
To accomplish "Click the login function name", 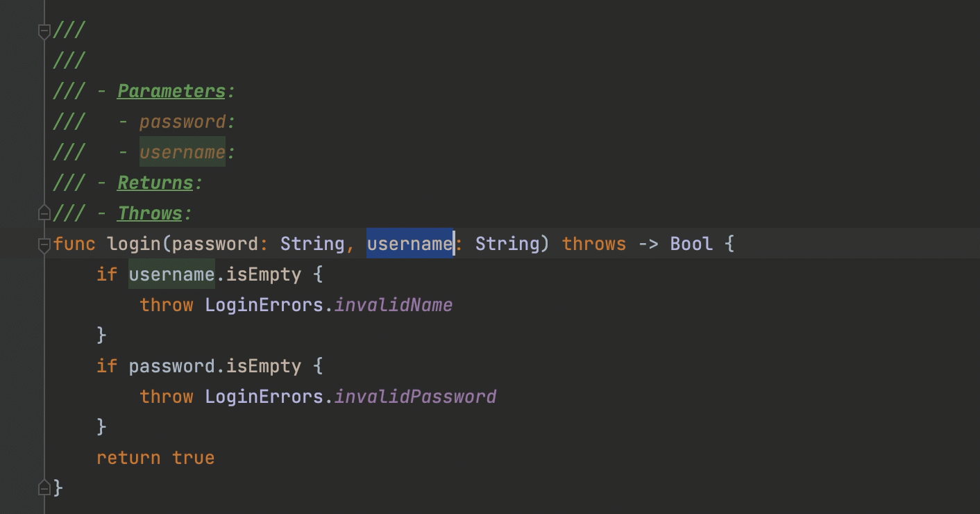I will coord(134,244).
